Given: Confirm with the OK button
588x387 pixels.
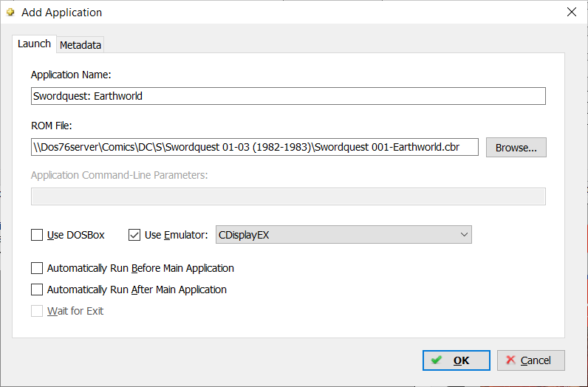Looking at the screenshot, I should tap(457, 360).
